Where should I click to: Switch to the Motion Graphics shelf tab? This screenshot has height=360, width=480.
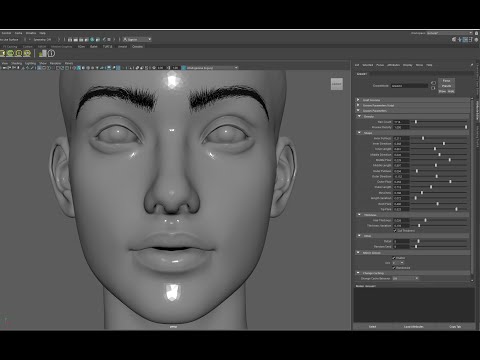coord(61,47)
